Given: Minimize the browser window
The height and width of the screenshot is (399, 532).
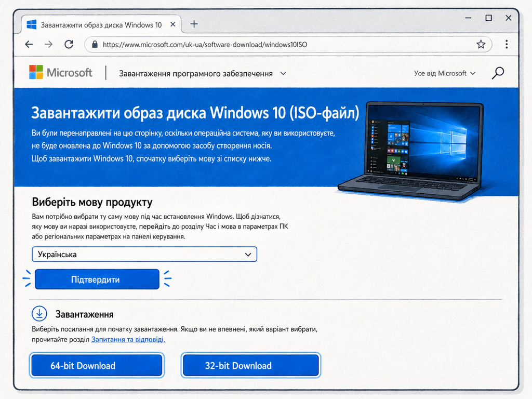Looking at the screenshot, I should click(468, 18).
